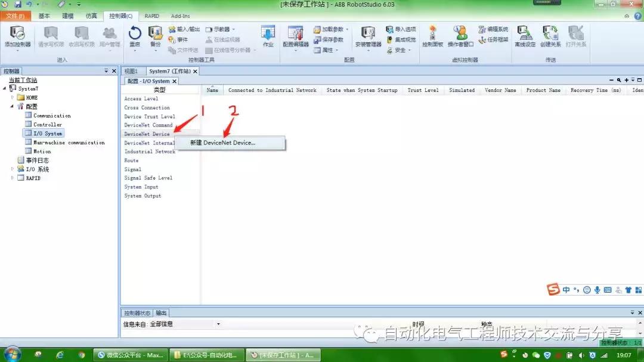The width and height of the screenshot is (644, 362).
Task: Select Man-machine communication tree item
Action: pyautogui.click(x=69, y=142)
